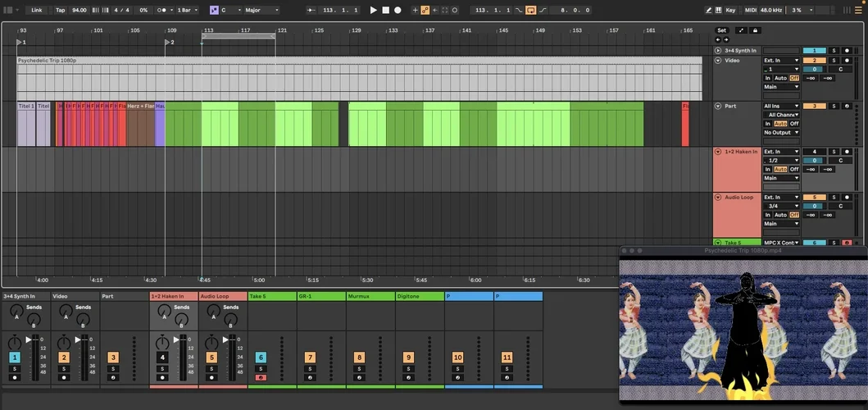Viewport: 868px width, 410px height.
Task: Toggle the Loop switch in transport
Action: (530, 10)
